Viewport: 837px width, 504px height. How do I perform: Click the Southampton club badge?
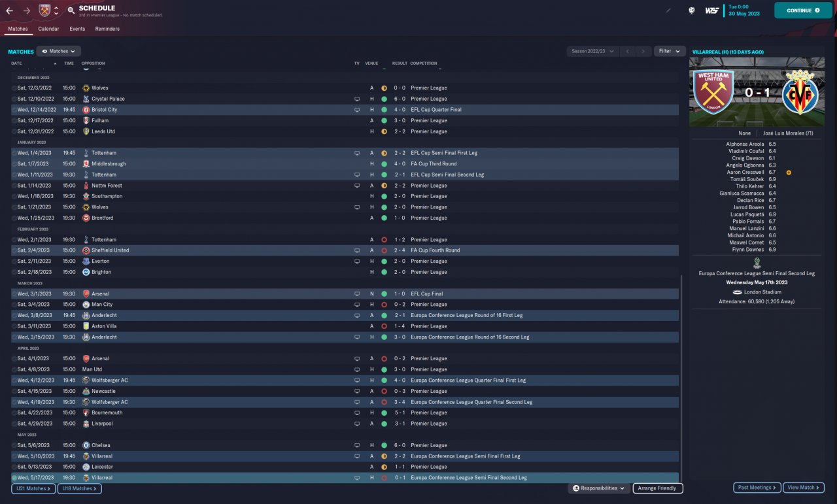[86, 196]
